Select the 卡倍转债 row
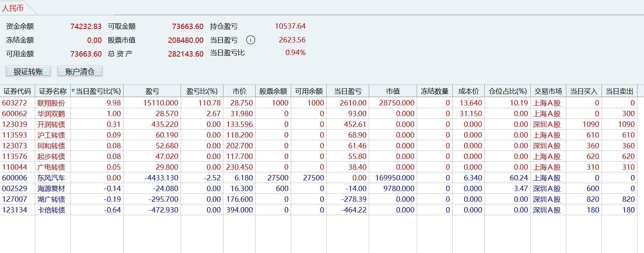 318,210
